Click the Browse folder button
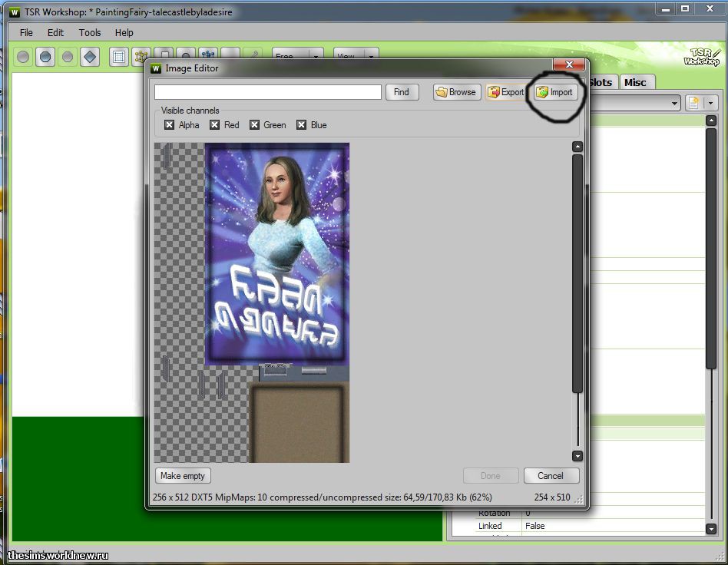This screenshot has width=728, height=565. [x=456, y=92]
